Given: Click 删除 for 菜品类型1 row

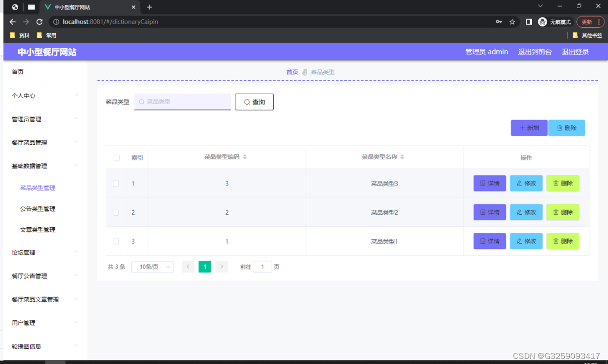Looking at the screenshot, I should [563, 241].
